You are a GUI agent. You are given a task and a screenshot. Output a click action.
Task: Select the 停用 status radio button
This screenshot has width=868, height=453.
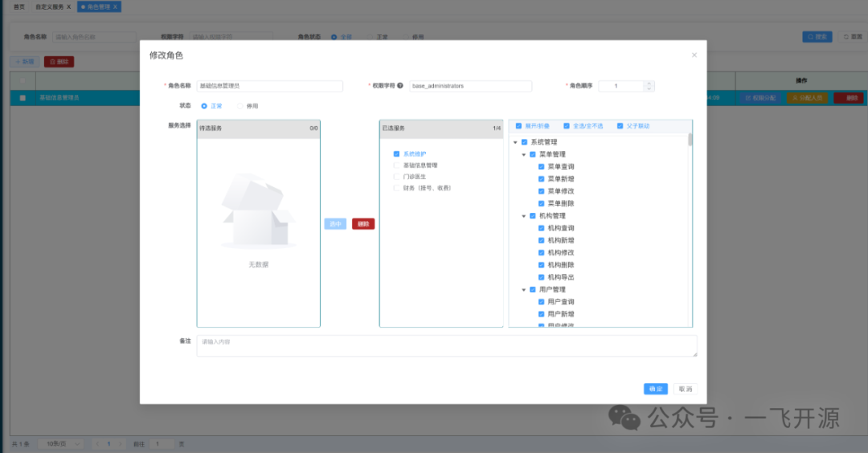240,106
